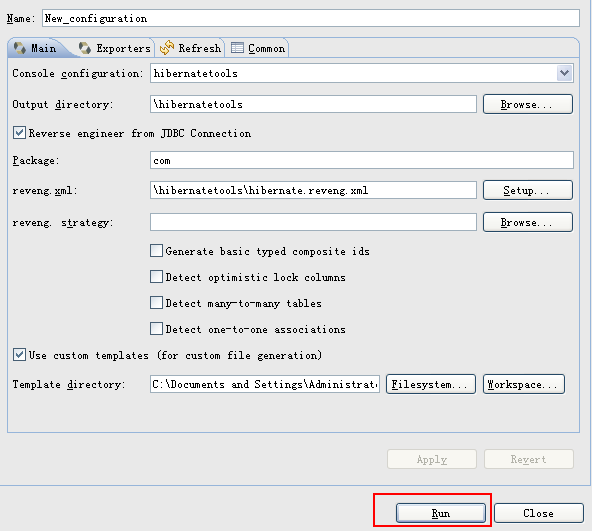Browse for the Output directory
The image size is (592, 531).
point(528,104)
